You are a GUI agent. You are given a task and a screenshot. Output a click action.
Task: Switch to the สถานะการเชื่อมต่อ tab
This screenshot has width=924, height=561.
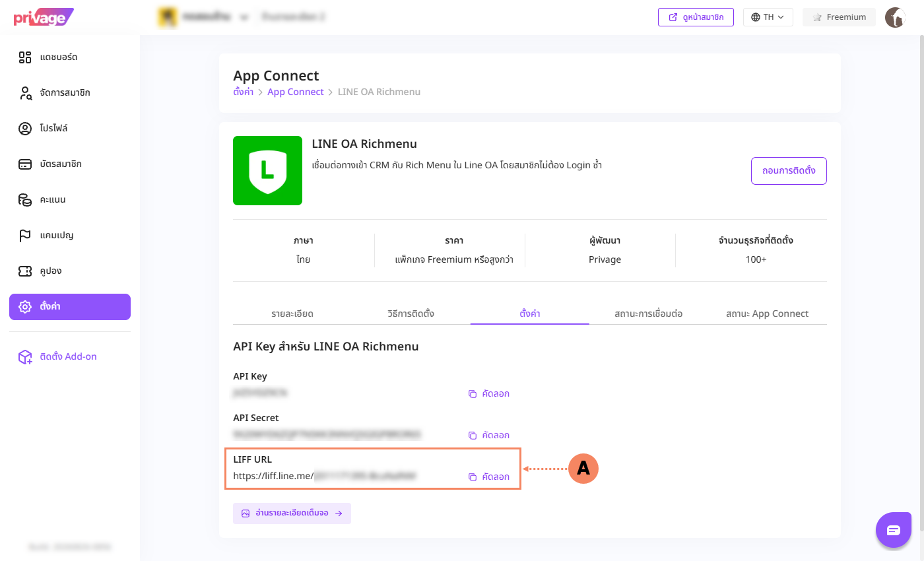pos(648,313)
